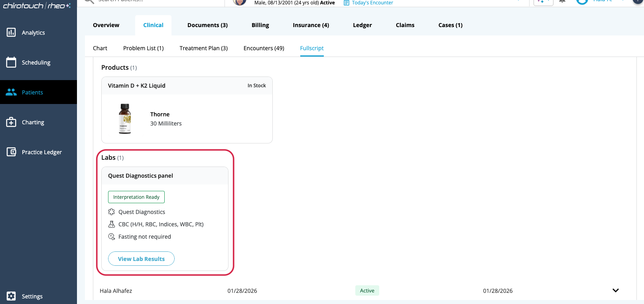
Task: Click the Practice Ledger icon
Action: (11, 152)
